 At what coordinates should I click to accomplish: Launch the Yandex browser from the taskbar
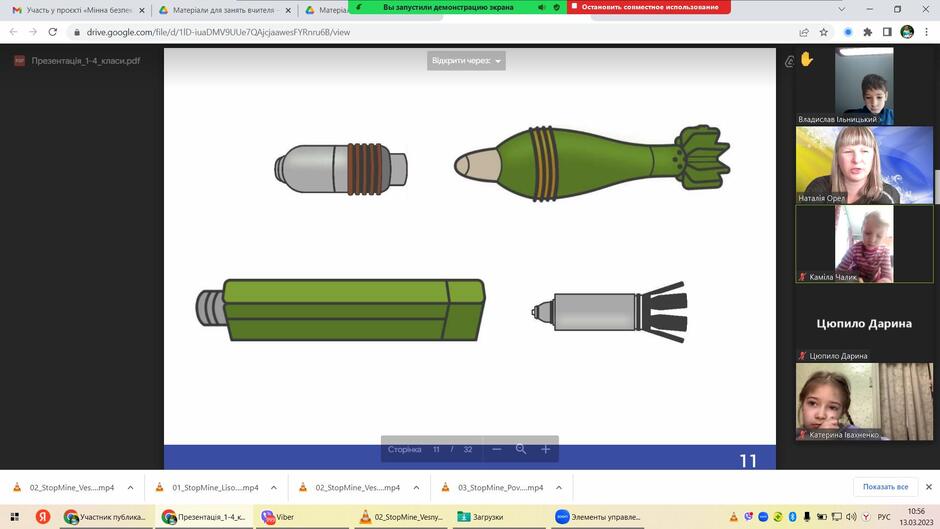(43, 517)
